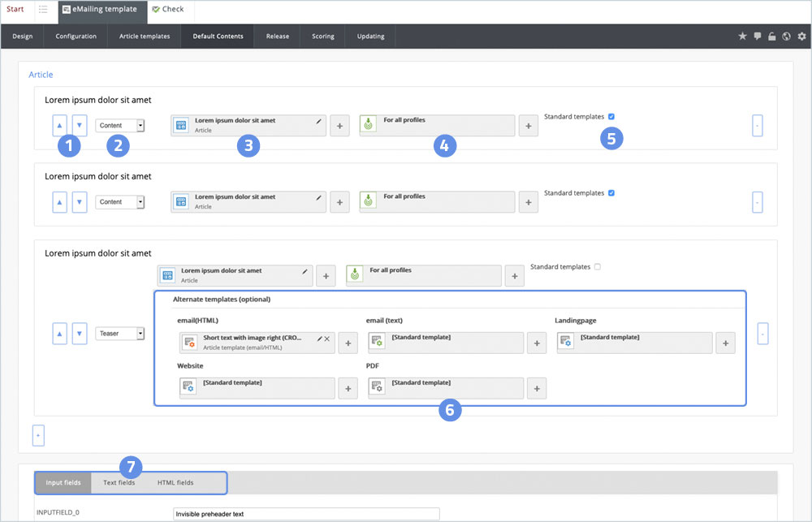Enable Standard templates for the Teaser article

point(598,266)
